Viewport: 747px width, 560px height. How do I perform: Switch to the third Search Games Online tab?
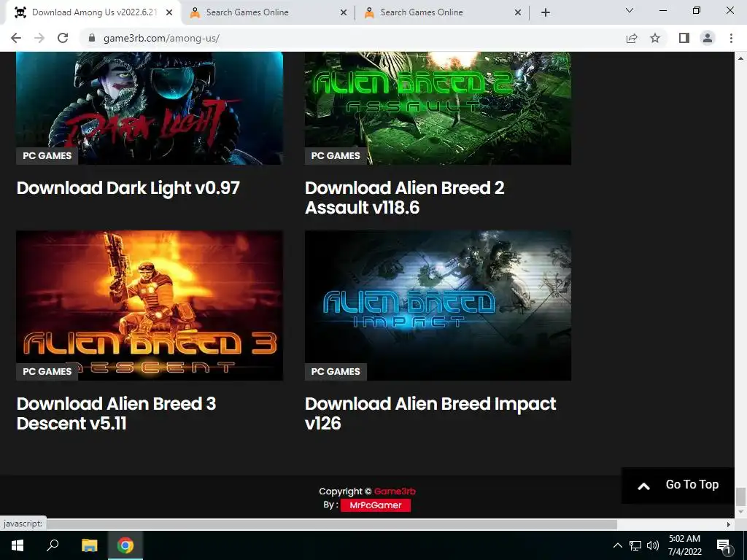(x=442, y=12)
